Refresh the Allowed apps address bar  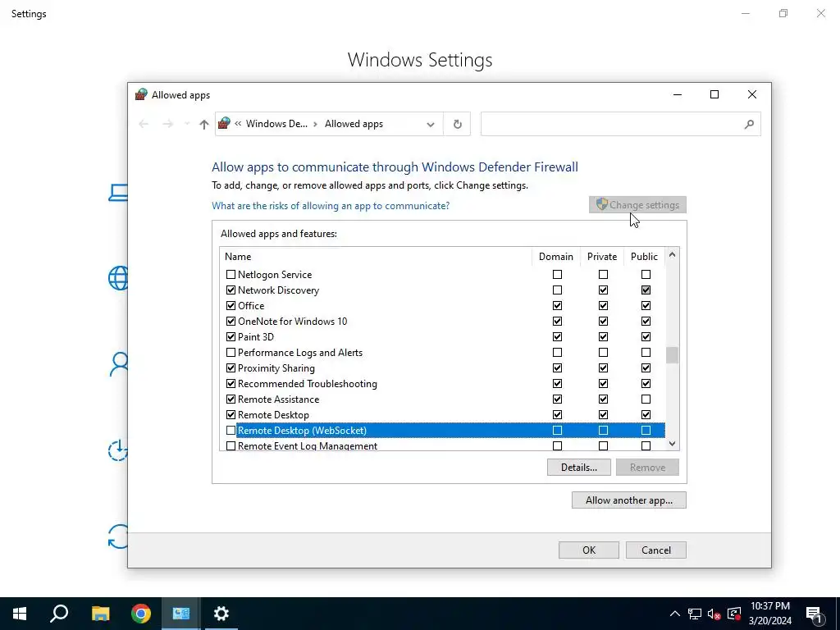457,125
